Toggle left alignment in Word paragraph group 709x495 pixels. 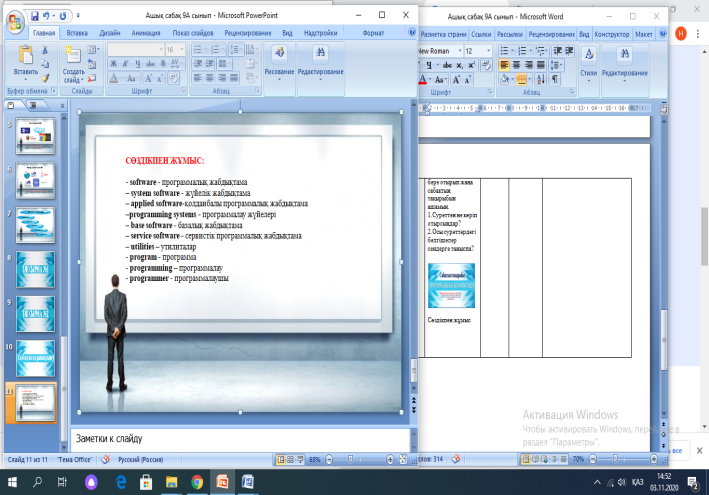pyautogui.click(x=504, y=65)
